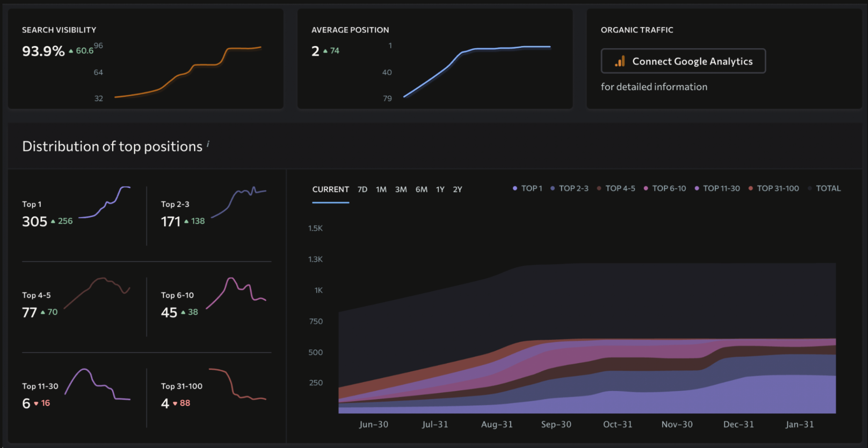Image resolution: width=868 pixels, height=448 pixels.
Task: Click the Dec-31 date on chart axis
Action: click(x=738, y=424)
